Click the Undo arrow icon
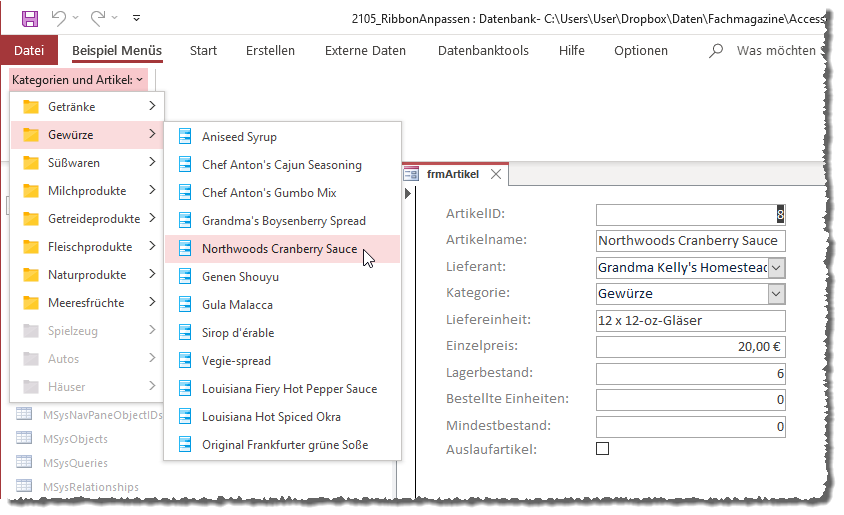 pyautogui.click(x=59, y=18)
